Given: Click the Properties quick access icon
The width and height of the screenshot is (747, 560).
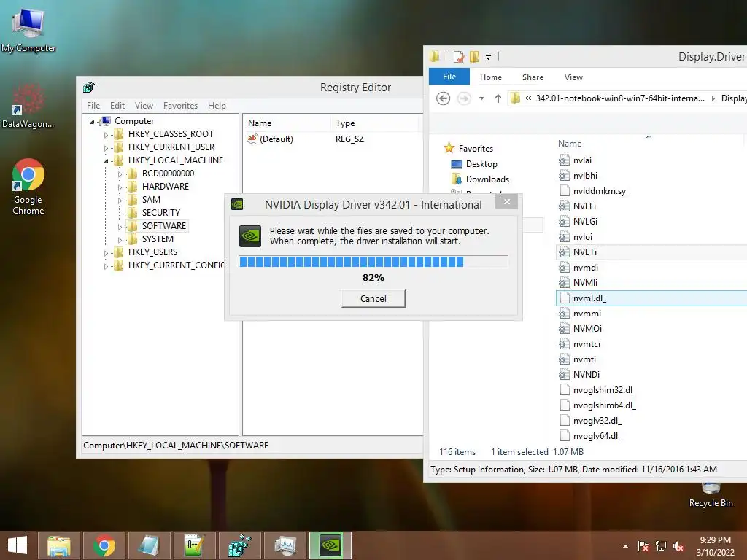Looking at the screenshot, I should point(458,57).
